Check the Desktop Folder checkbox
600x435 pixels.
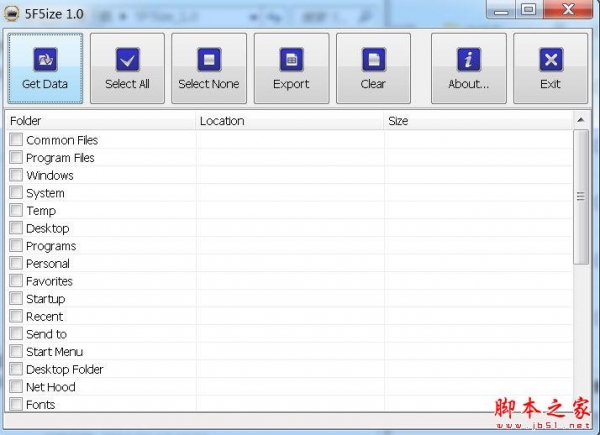point(16,369)
